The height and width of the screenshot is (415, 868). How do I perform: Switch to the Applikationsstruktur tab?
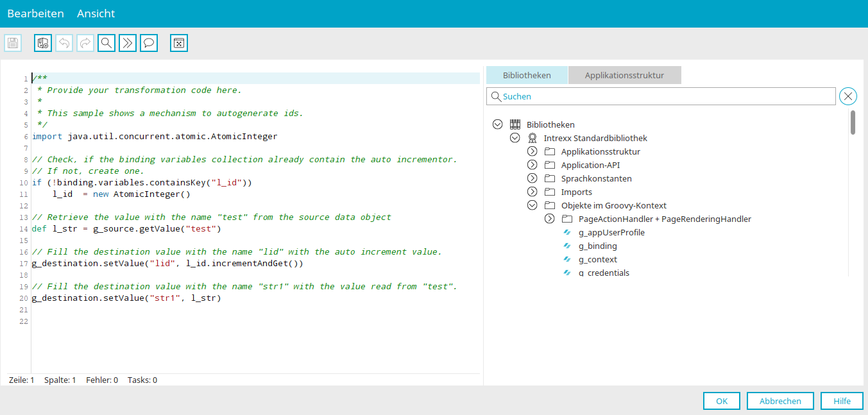[624, 75]
